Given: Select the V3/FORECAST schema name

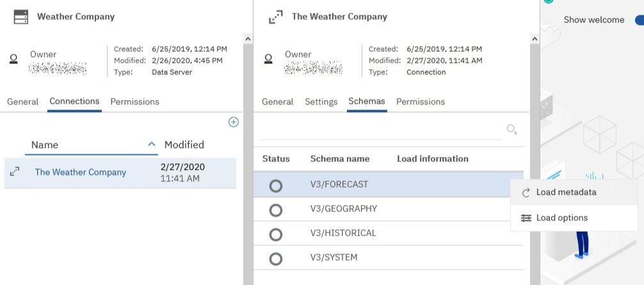Looking at the screenshot, I should (339, 184).
